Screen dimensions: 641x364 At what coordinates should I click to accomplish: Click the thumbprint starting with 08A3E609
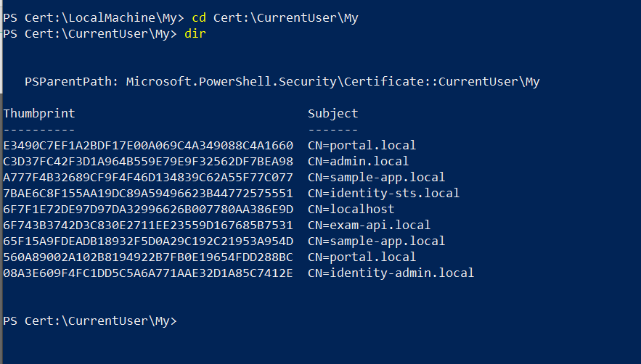click(148, 273)
